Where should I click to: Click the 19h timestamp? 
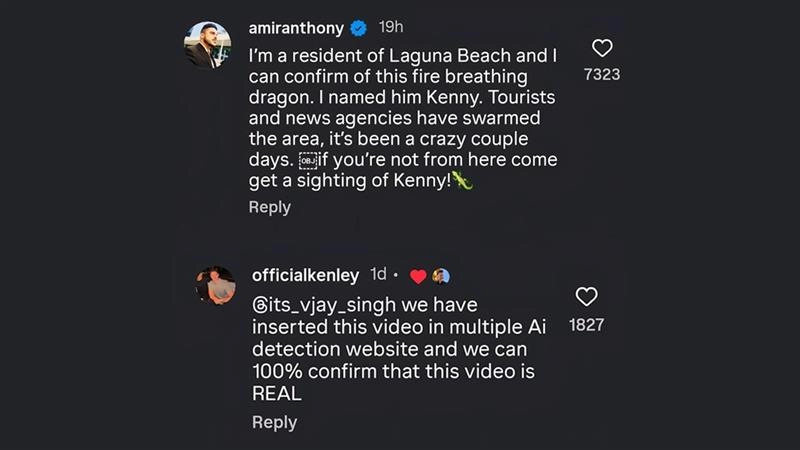(x=391, y=28)
